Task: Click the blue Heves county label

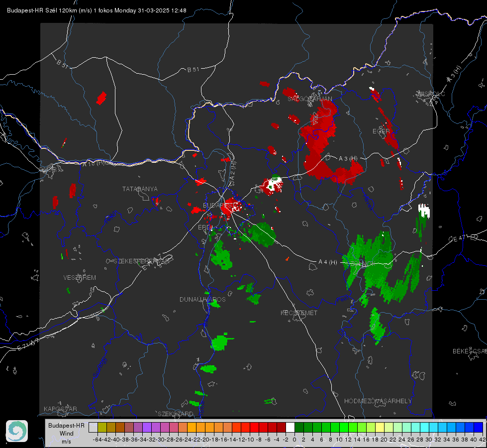Action: 368,202
